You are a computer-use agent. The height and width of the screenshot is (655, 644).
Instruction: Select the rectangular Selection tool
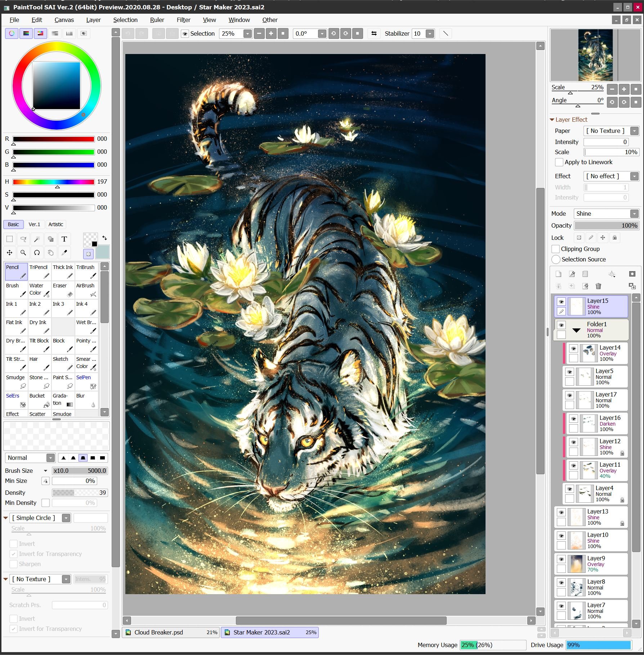pos(10,239)
